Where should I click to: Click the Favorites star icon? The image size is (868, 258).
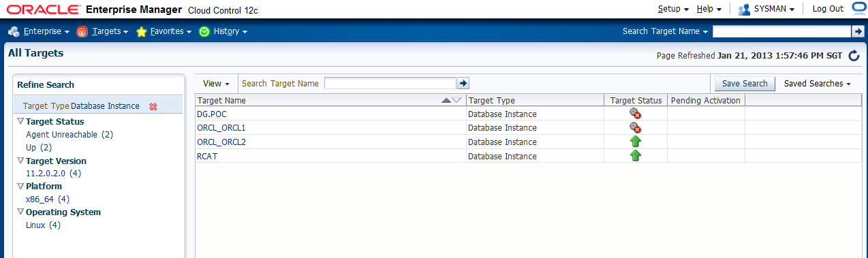coord(142,31)
